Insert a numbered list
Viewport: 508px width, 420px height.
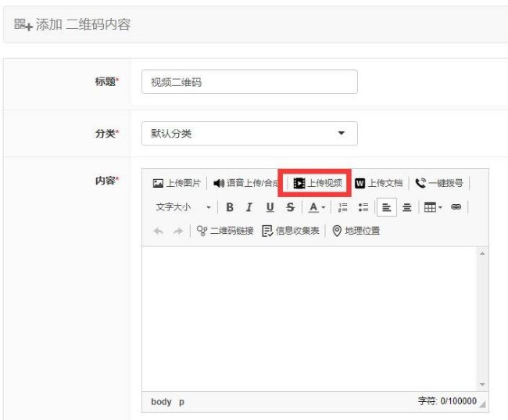click(x=343, y=207)
